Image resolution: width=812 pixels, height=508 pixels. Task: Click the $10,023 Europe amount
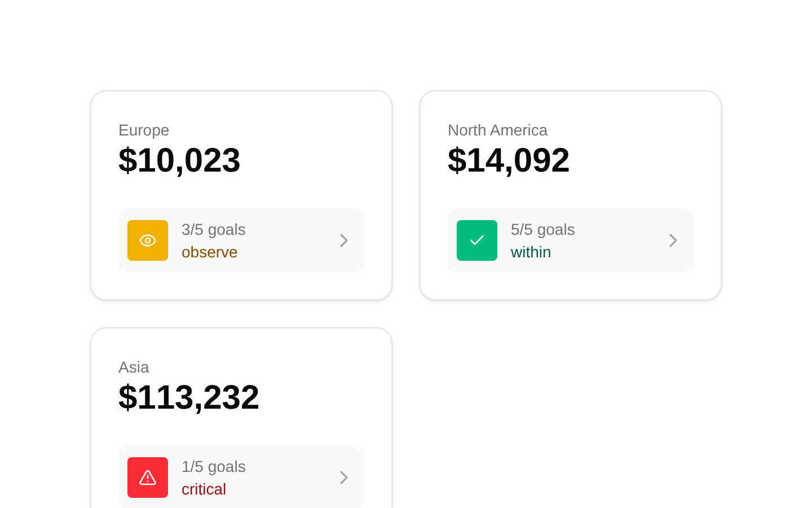(179, 160)
